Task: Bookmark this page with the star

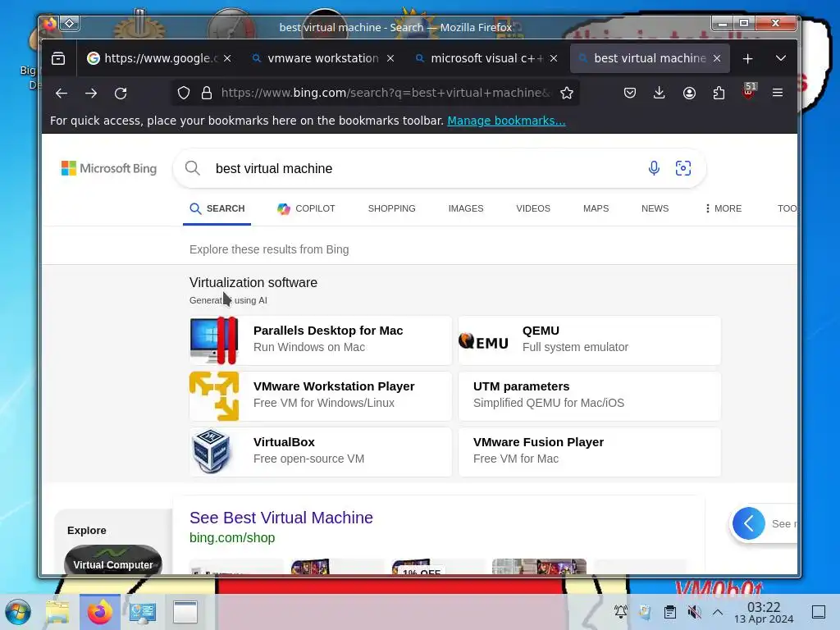Action: [567, 94]
